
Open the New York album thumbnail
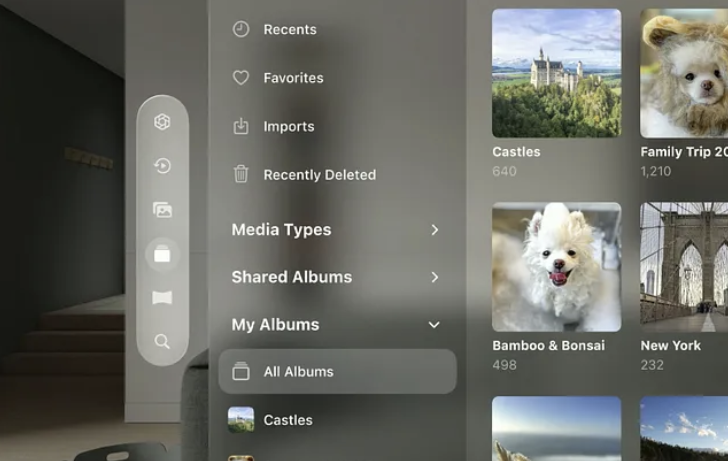coord(684,267)
